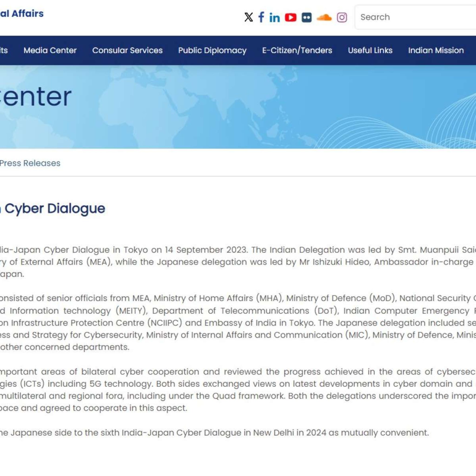Follow the Press Releases breadcrumb link
The height and width of the screenshot is (476, 476).
coord(30,163)
